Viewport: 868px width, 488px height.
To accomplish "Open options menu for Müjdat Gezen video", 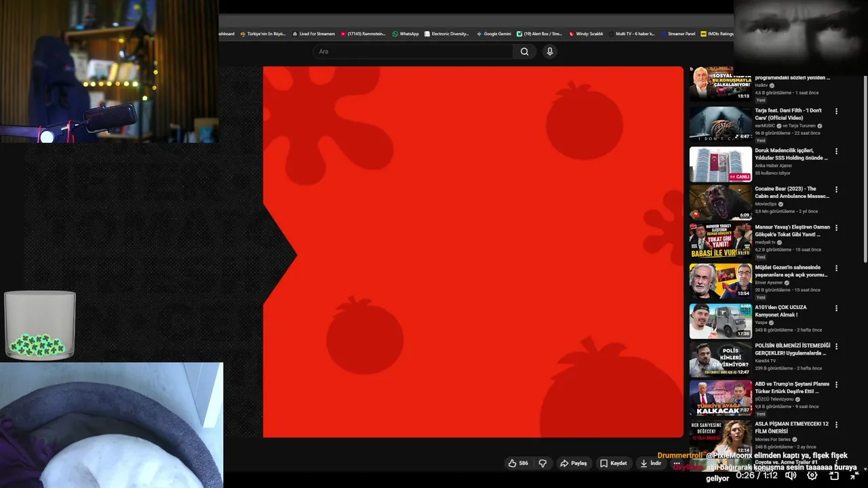I will 836,268.
